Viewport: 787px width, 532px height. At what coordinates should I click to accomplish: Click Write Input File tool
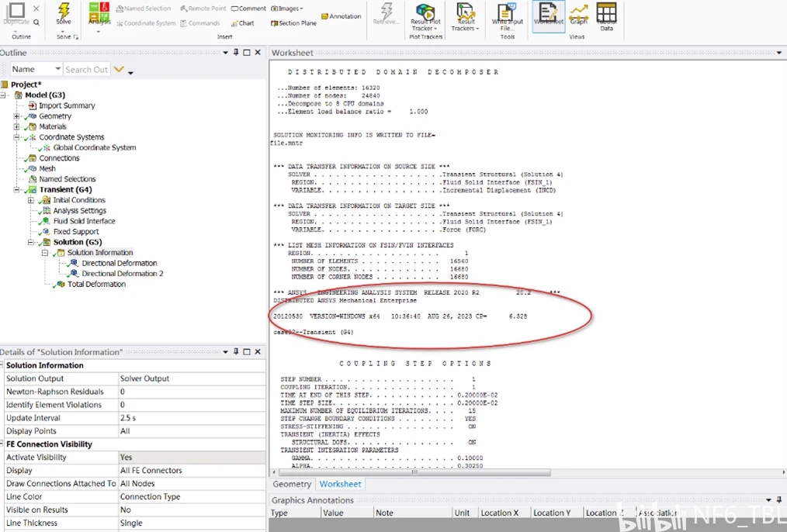[507, 17]
